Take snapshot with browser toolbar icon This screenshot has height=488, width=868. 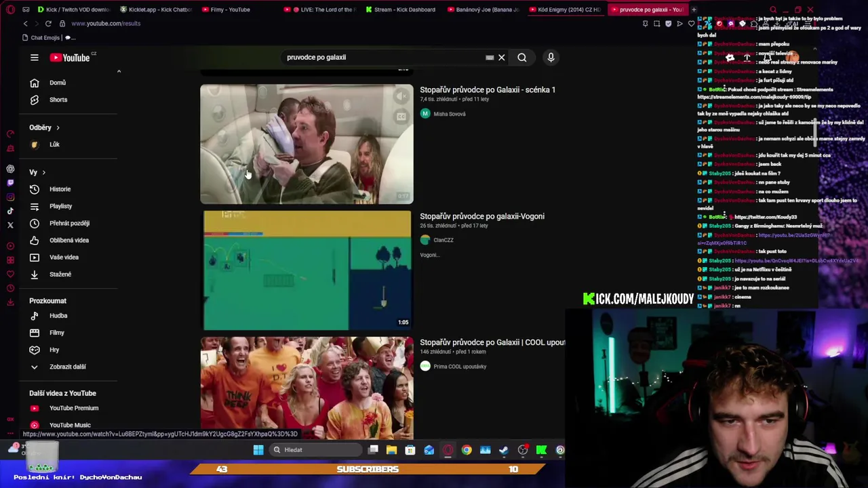pos(656,24)
